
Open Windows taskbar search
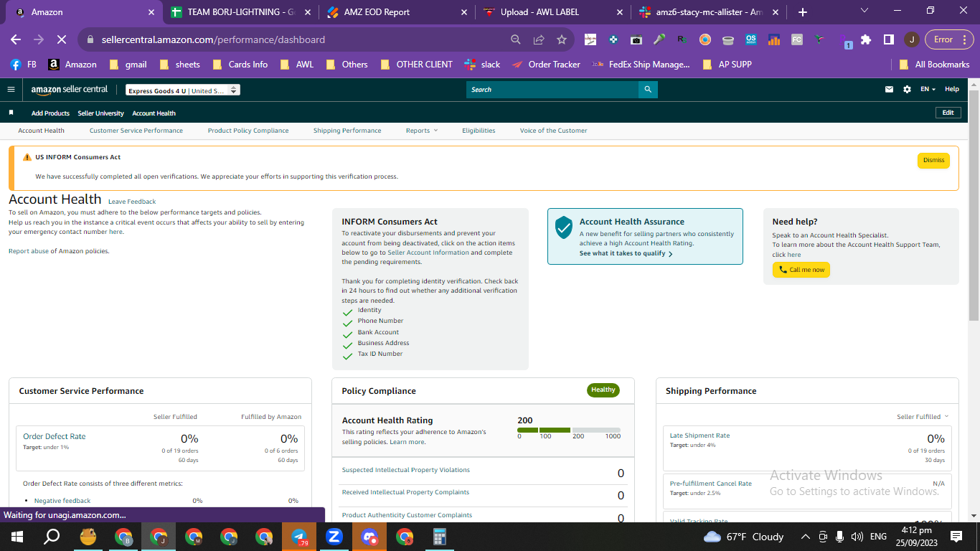(52, 536)
